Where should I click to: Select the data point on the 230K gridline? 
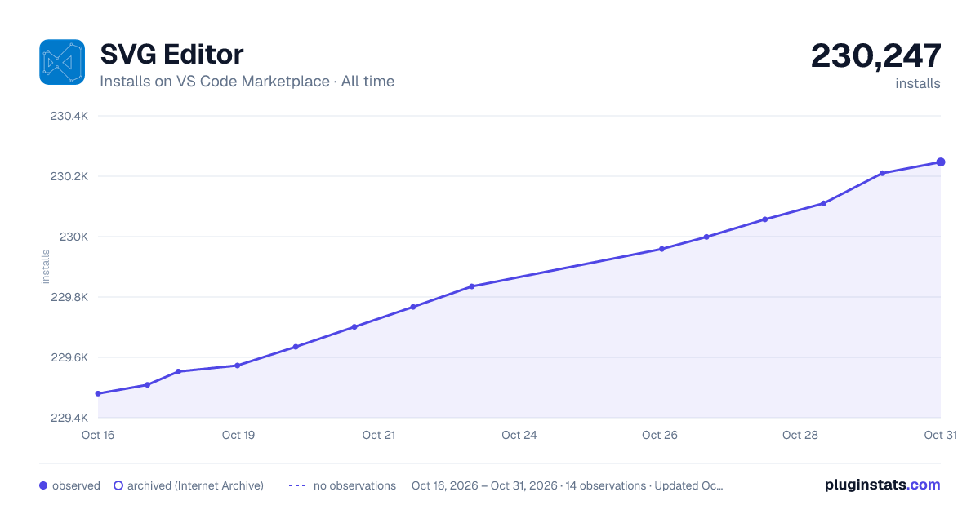click(x=706, y=237)
